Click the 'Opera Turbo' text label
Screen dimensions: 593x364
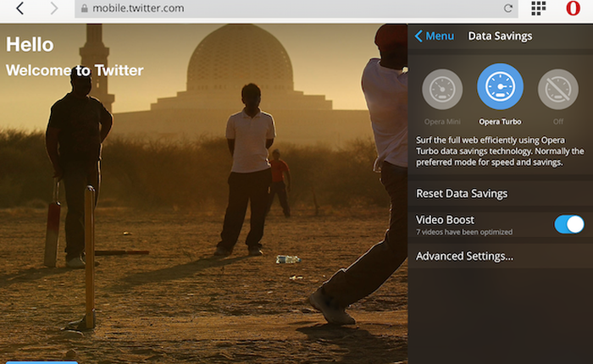click(500, 122)
